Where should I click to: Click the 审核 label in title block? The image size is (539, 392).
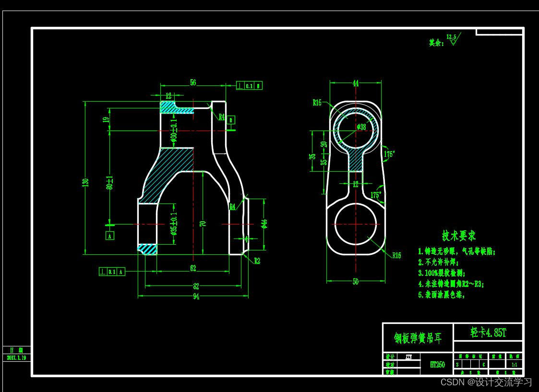(x=390, y=372)
